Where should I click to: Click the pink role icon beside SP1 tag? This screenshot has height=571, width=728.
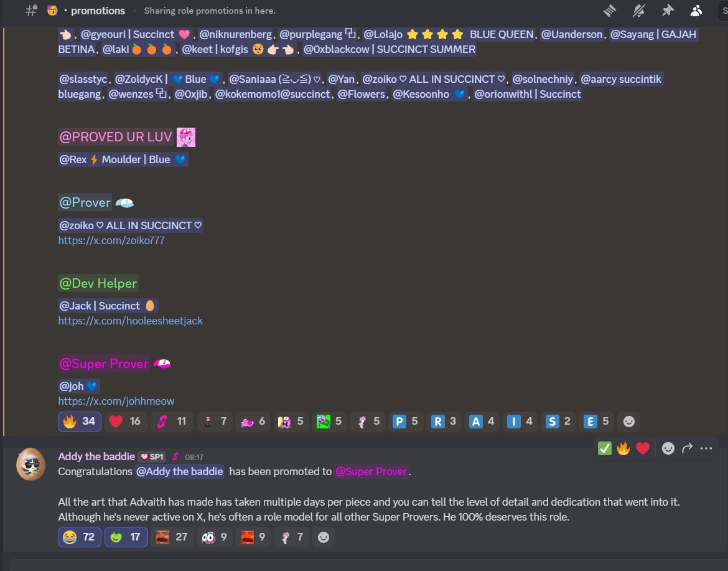(175, 456)
